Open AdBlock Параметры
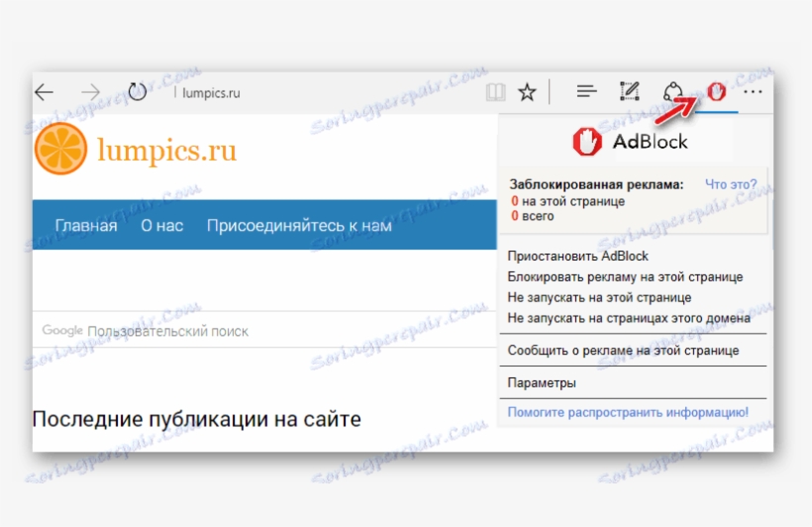This screenshot has height=527, width=812. pos(542,382)
